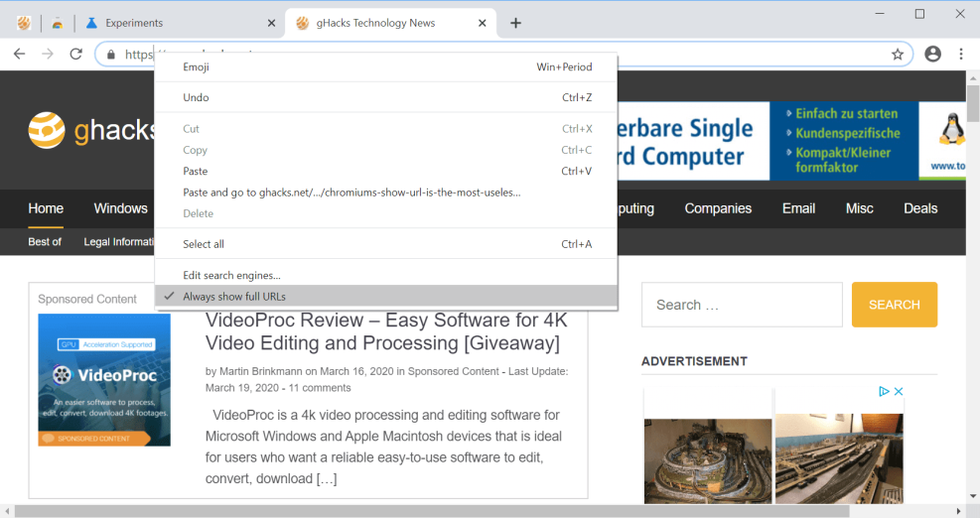Image resolution: width=980 pixels, height=518 pixels.
Task: Open the user profile avatar icon
Action: click(932, 55)
